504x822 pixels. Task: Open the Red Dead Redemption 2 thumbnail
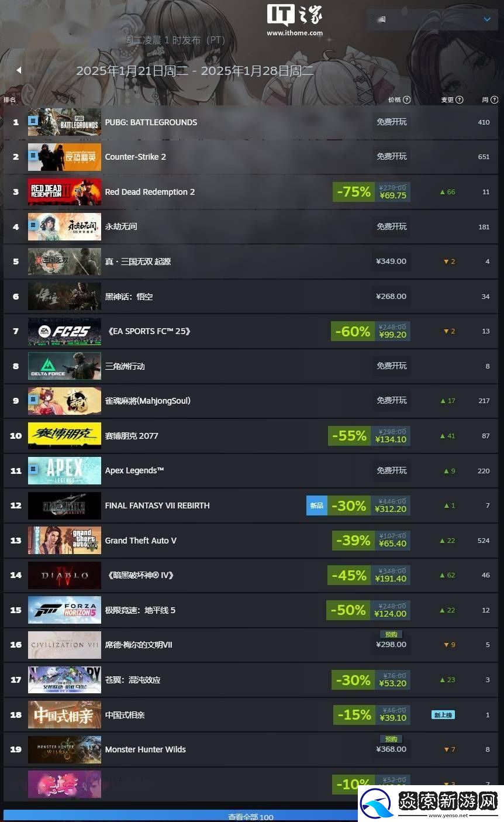pos(64,192)
